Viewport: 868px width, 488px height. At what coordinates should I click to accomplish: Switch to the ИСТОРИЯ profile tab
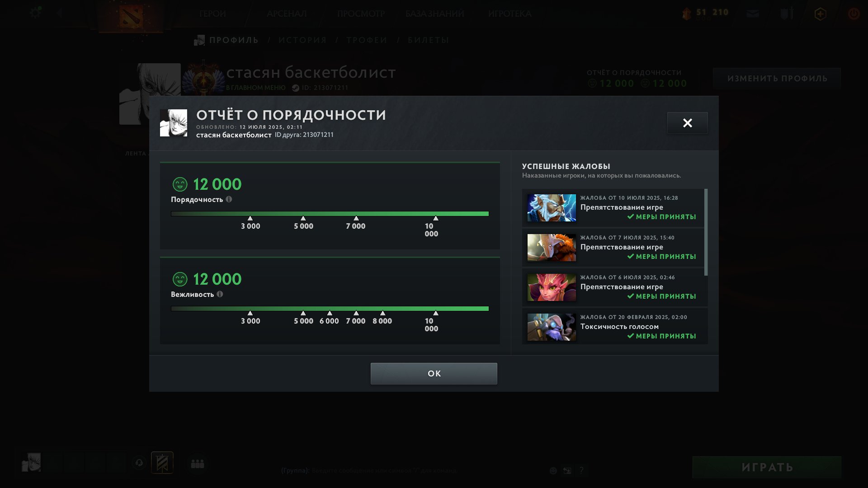tap(302, 40)
